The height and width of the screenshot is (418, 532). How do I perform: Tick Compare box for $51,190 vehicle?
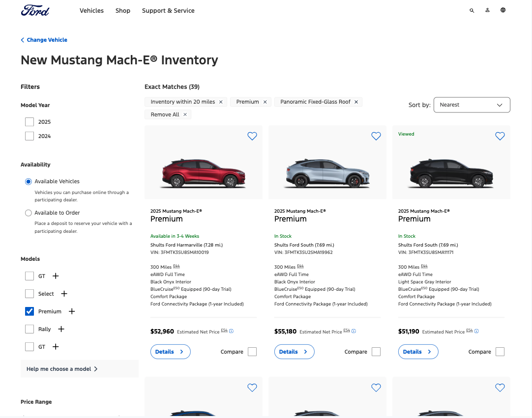pos(500,352)
